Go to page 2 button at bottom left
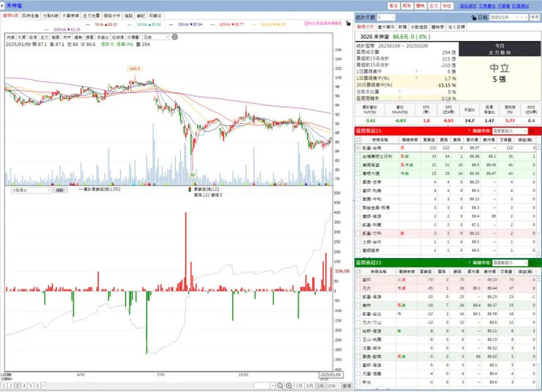The width and height of the screenshot is (542, 392). tap(11, 386)
